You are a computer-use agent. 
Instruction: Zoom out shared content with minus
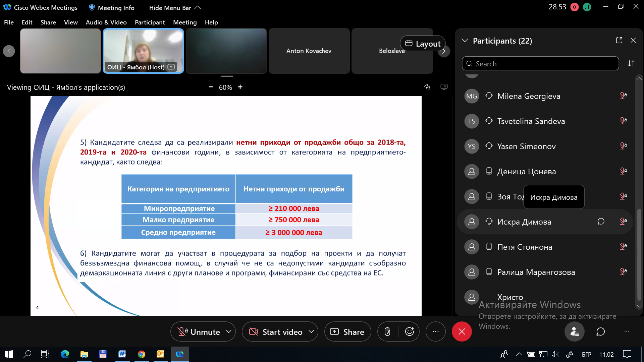pos(211,87)
